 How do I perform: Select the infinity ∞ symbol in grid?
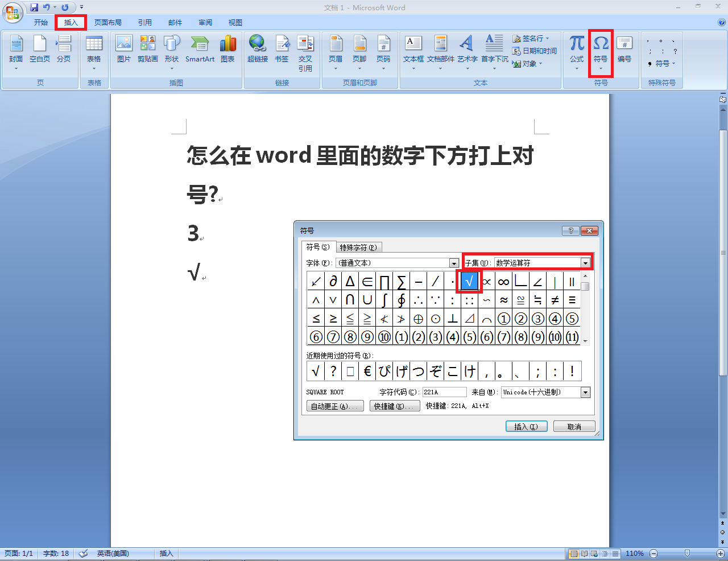point(503,281)
